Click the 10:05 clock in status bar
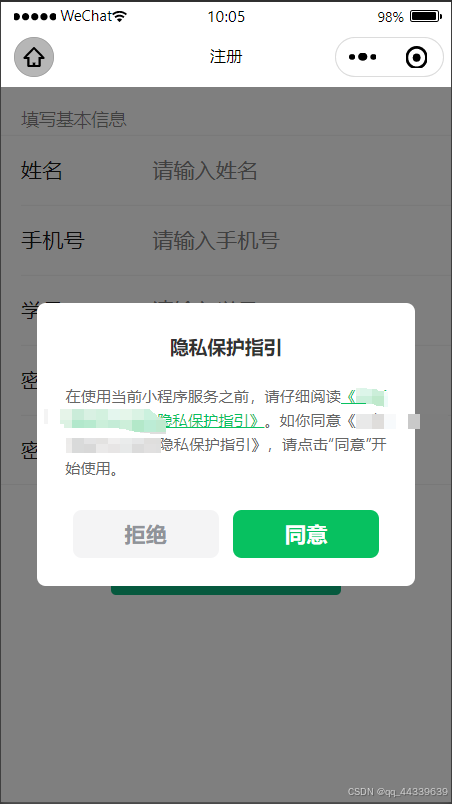Screen dimensions: 452x804 (x=226, y=16)
